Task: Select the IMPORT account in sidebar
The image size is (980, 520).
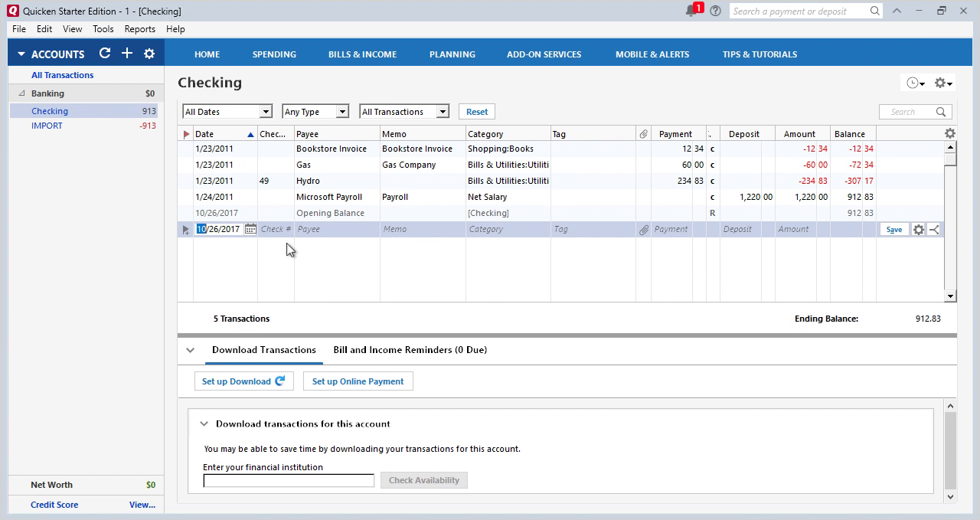Action: [47, 126]
